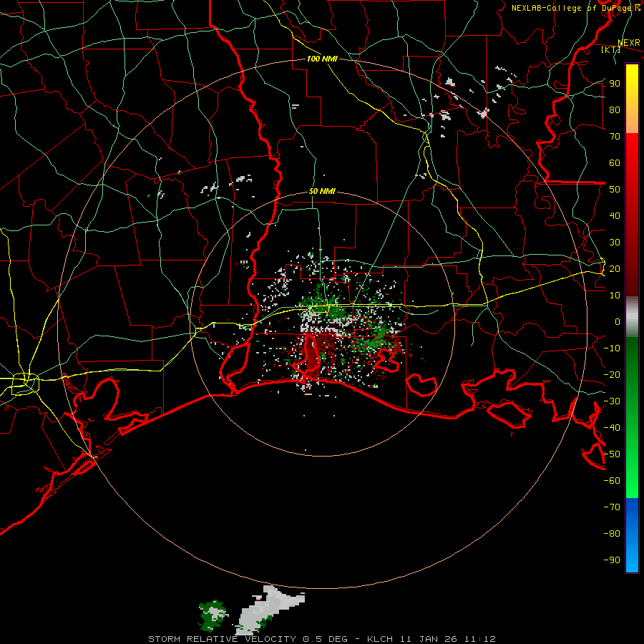Click the -70 value on the velocity scale
The height and width of the screenshot is (644, 644).
pos(612,507)
